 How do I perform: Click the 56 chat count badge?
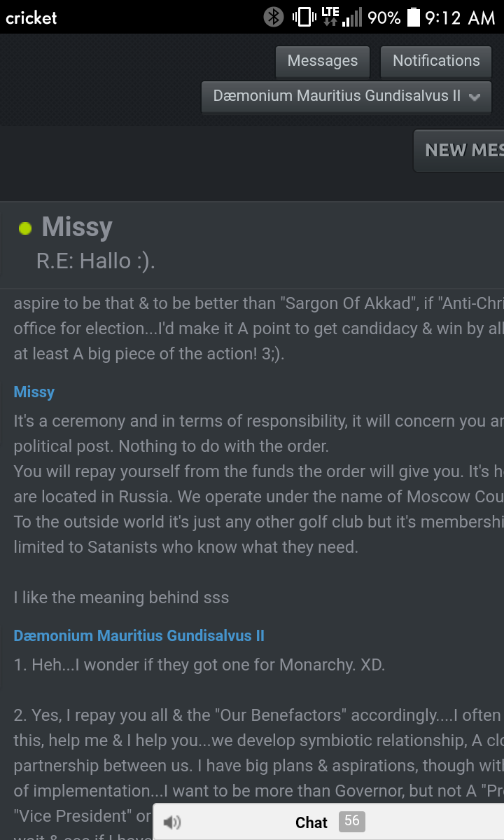[x=352, y=821]
